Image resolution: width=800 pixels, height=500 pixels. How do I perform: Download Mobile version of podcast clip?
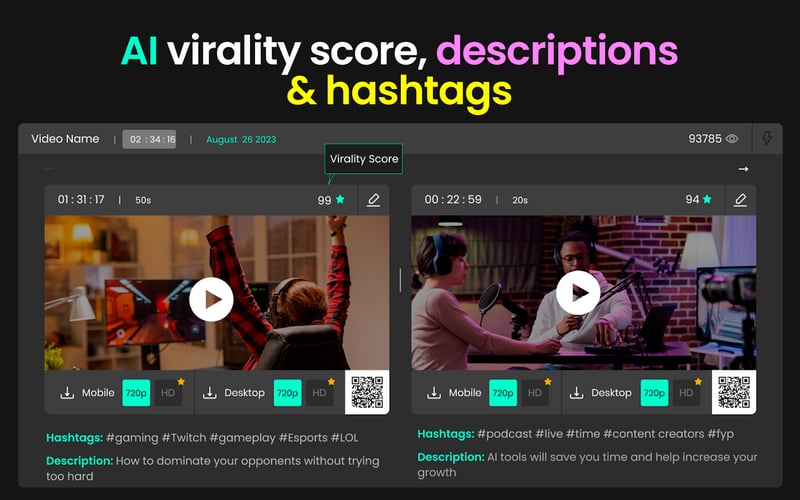[x=434, y=393]
